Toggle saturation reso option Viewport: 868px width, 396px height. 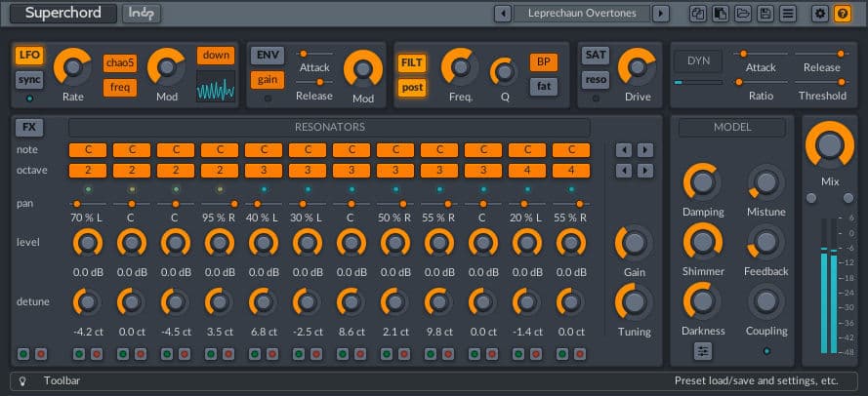click(x=596, y=80)
